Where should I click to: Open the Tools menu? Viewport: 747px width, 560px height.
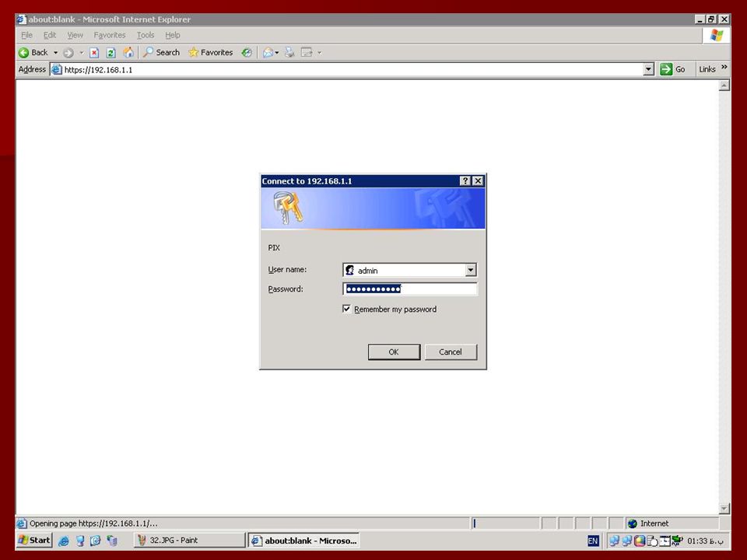pyautogui.click(x=146, y=35)
